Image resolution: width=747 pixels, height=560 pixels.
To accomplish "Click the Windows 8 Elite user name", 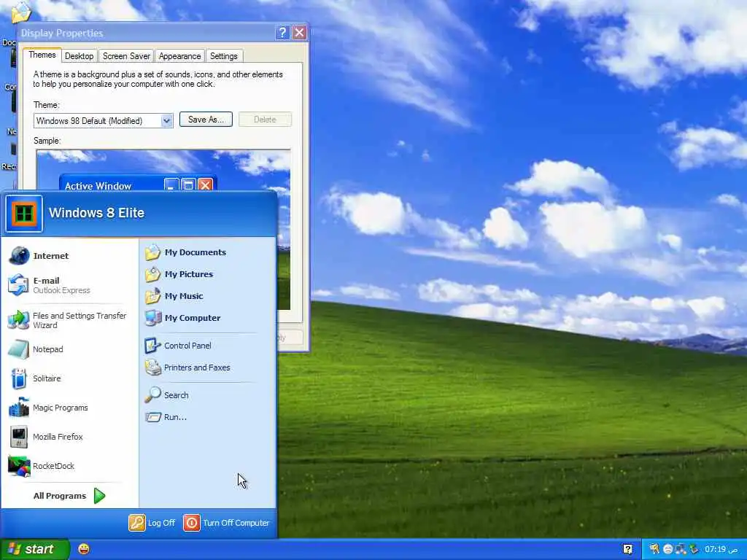I will 97,213.
